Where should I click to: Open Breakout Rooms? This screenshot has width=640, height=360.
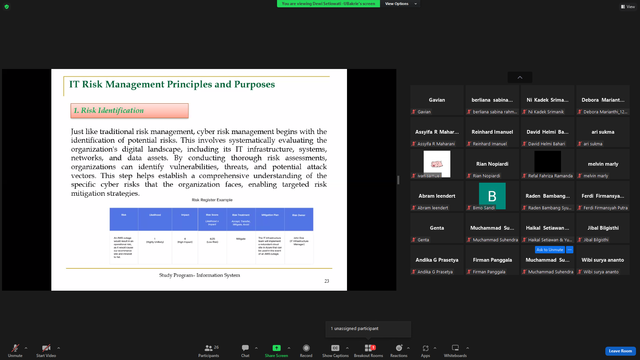pyautogui.click(x=368, y=350)
